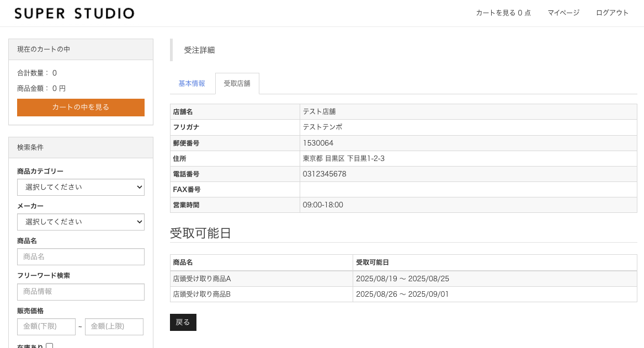The width and height of the screenshot is (644, 348).
Task: Select the 受取店舗 tab
Action: click(237, 84)
